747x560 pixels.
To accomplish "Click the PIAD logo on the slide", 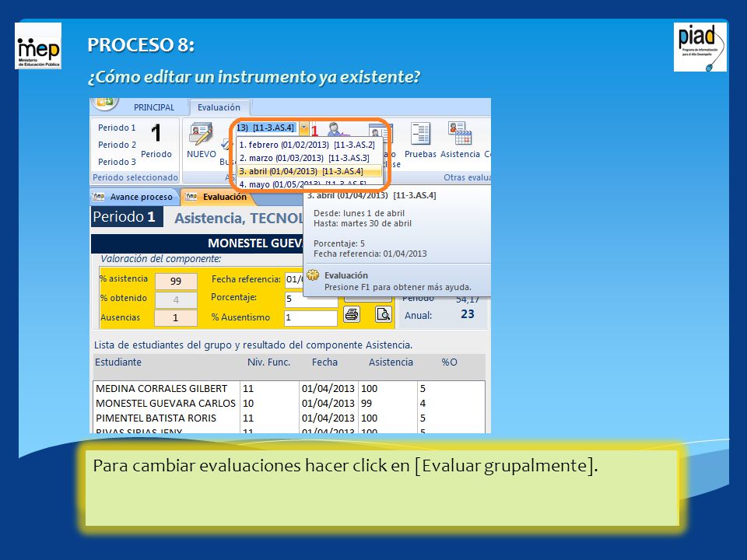I will 700,47.
